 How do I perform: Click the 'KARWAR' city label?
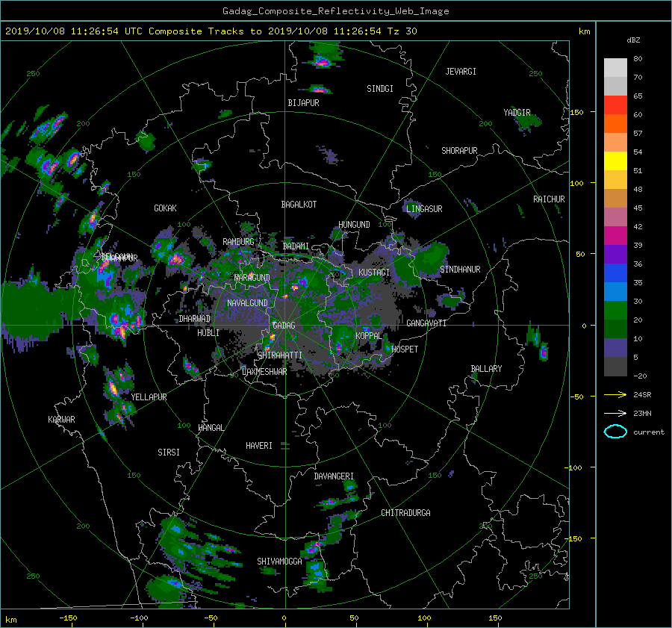(x=61, y=420)
